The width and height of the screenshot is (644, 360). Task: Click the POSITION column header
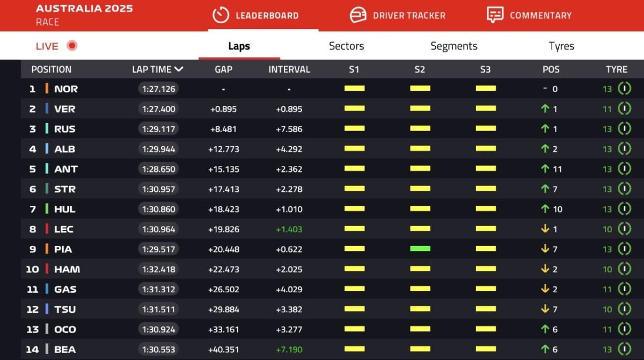pyautogui.click(x=51, y=69)
